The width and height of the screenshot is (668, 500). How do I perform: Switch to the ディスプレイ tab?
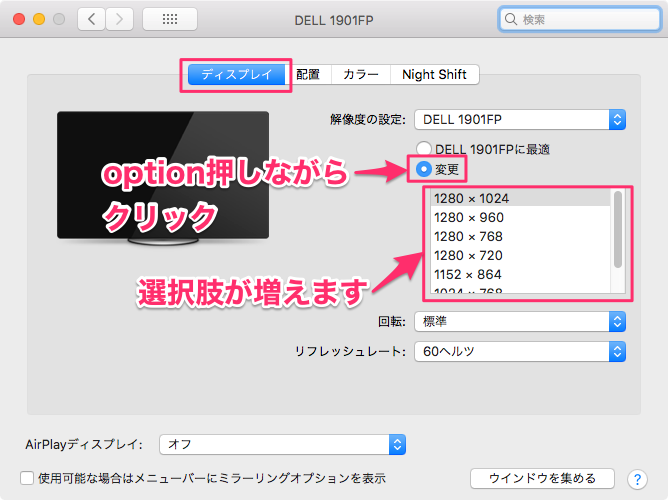click(x=236, y=75)
